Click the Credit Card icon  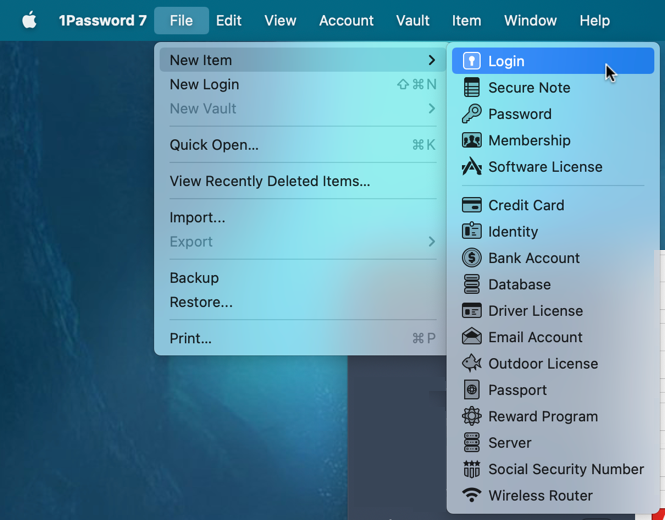471,205
